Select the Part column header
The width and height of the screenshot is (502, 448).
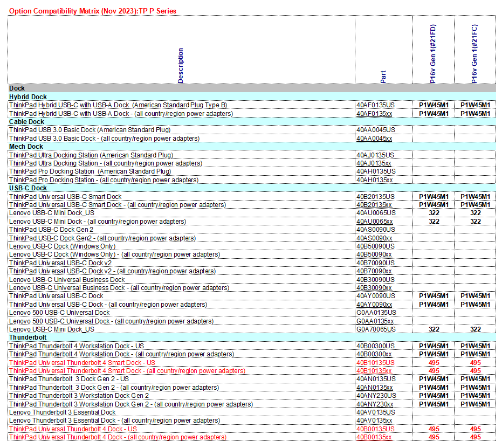[383, 77]
